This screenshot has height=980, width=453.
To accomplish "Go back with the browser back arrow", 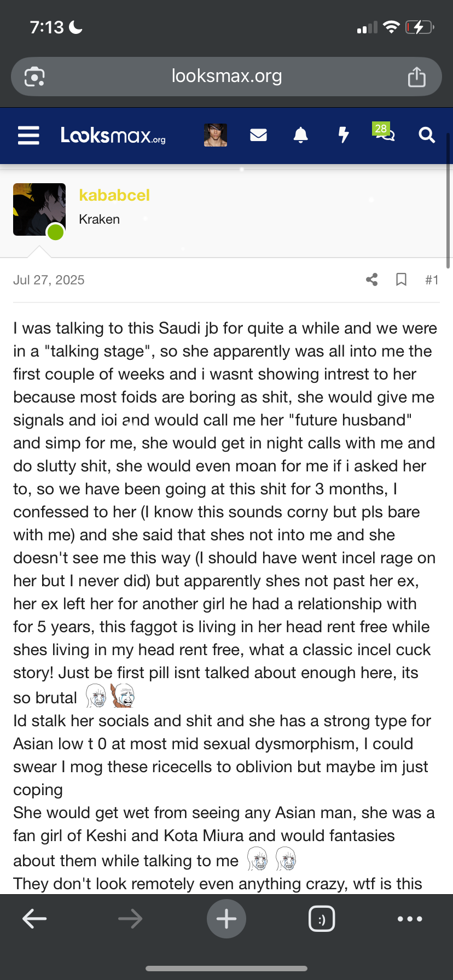I will [34, 919].
